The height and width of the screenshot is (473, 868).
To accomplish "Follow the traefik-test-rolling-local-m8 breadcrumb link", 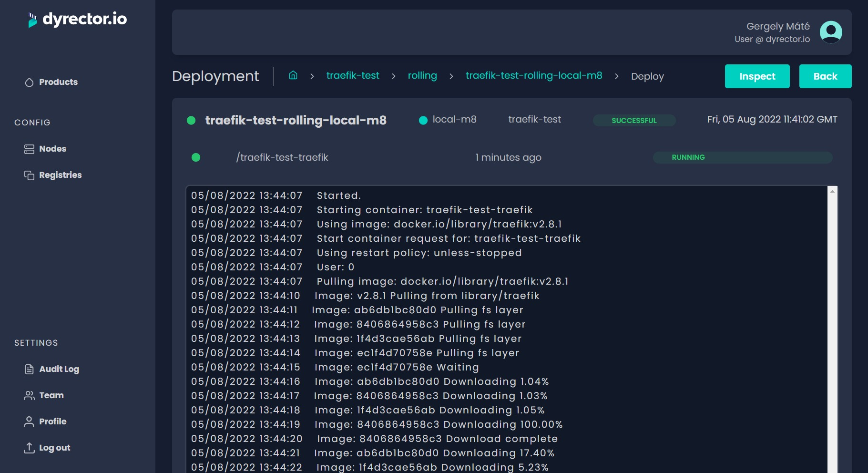I will tap(534, 75).
